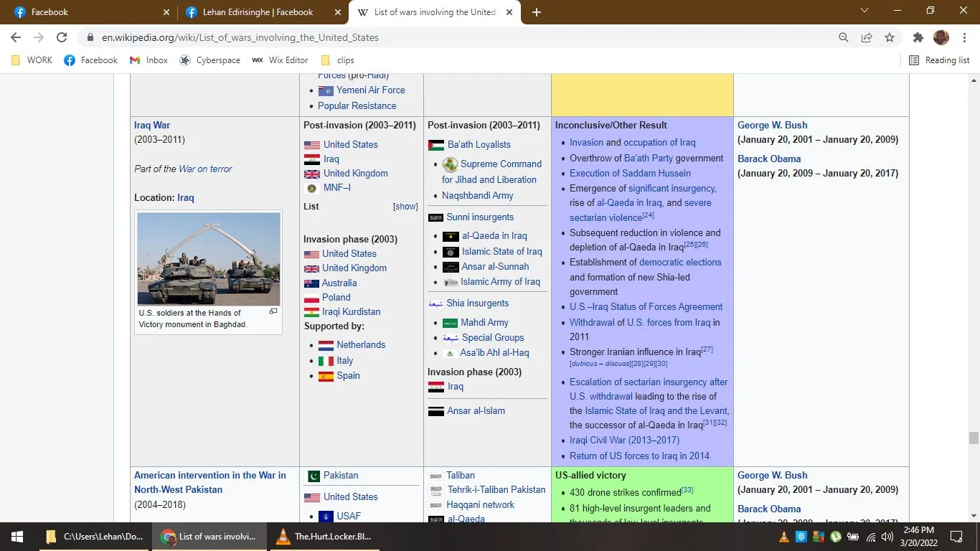Expand the coalition List with [show]
Image resolution: width=980 pixels, height=551 pixels.
click(x=405, y=207)
